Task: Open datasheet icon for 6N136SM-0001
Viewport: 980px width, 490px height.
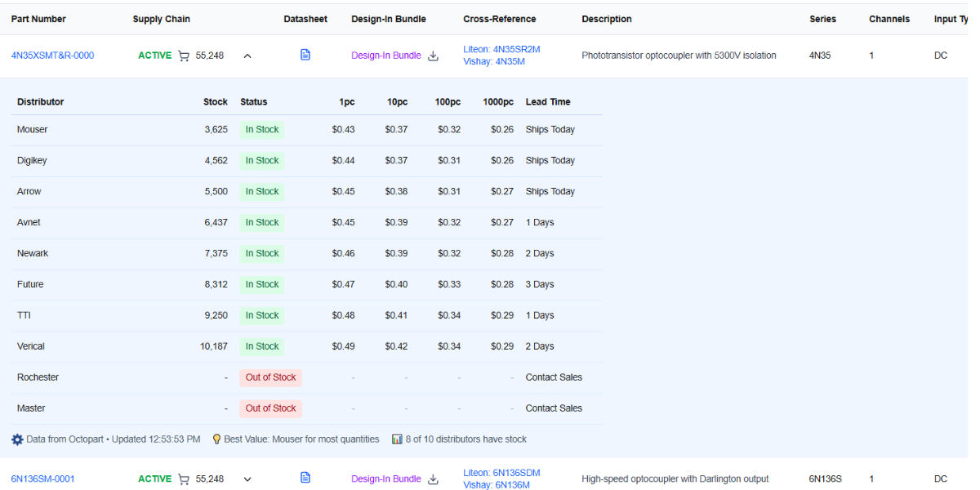Action: pos(305,478)
